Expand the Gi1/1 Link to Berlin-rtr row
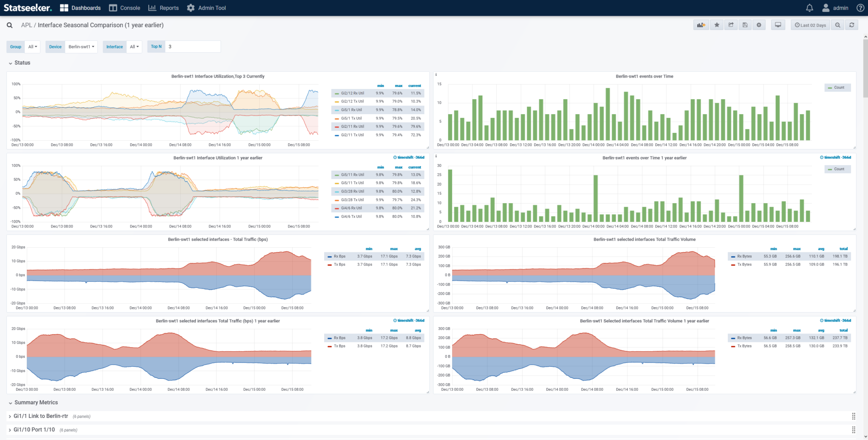868x440 pixels. coord(41,416)
